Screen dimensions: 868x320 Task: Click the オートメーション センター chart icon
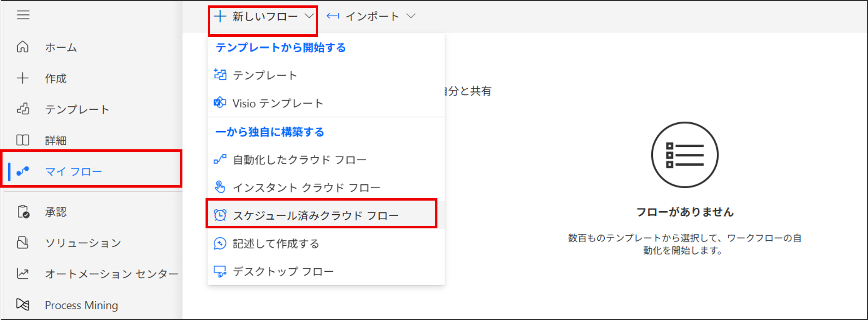click(23, 274)
